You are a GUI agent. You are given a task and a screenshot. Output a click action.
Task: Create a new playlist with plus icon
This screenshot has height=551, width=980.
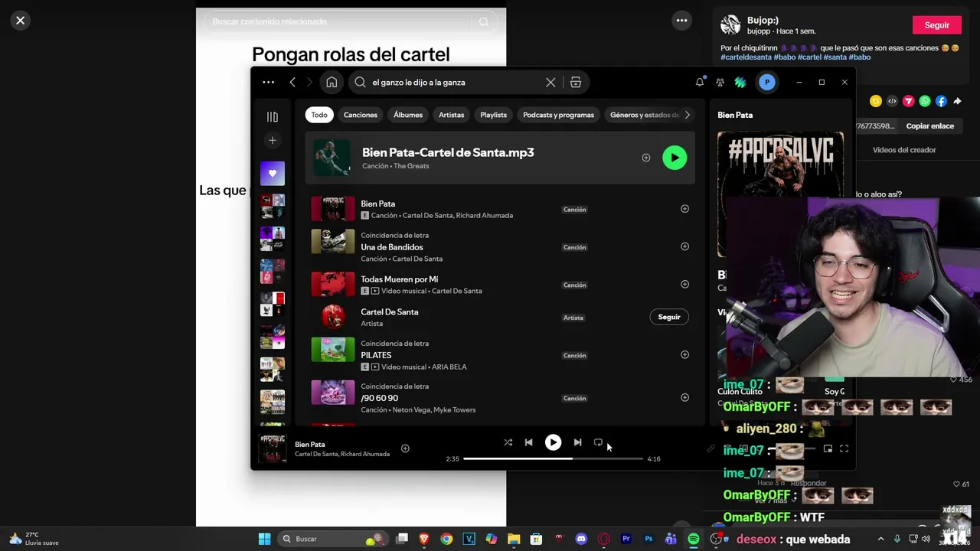coord(272,140)
